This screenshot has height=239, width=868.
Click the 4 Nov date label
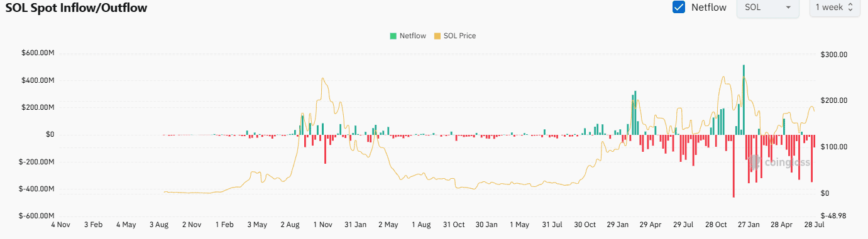60,225
